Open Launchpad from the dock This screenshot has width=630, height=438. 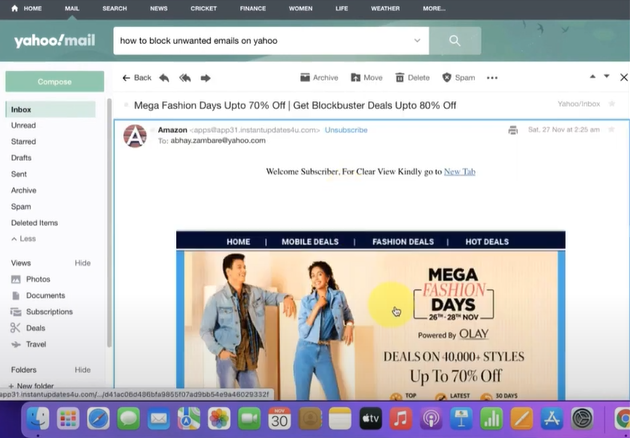[x=68, y=419]
